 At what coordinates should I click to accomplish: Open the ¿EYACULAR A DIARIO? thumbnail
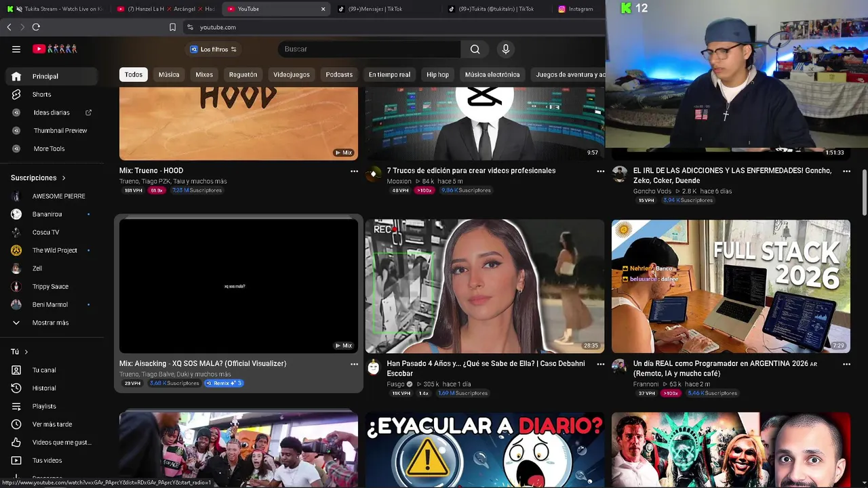tap(484, 449)
